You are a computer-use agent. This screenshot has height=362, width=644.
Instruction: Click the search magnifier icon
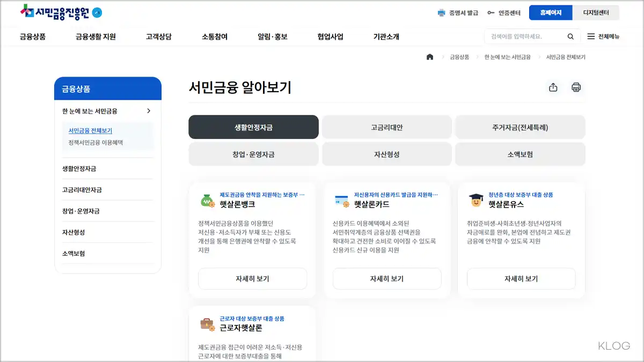tap(570, 36)
